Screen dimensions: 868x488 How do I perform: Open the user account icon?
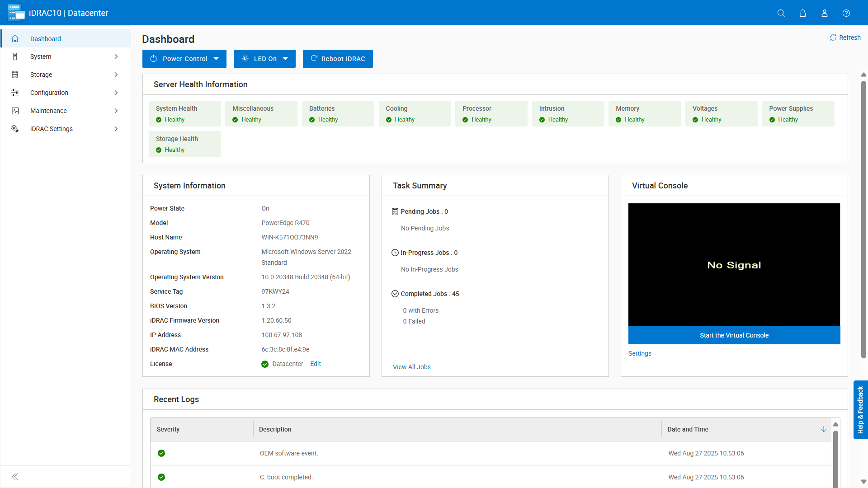coord(825,13)
